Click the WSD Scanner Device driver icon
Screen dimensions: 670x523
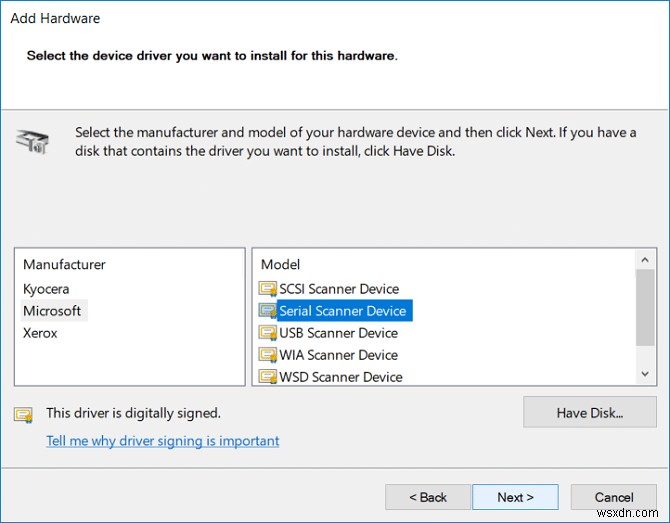pos(267,377)
